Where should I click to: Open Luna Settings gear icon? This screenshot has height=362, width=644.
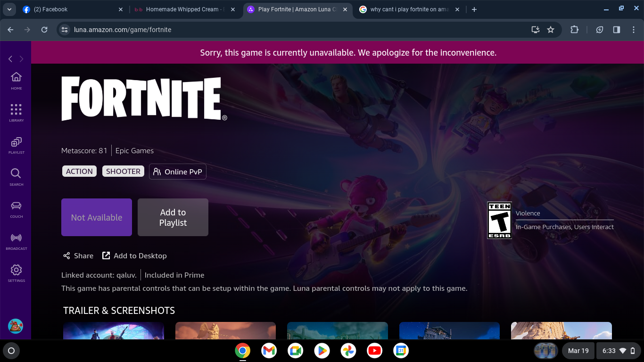[x=16, y=272]
